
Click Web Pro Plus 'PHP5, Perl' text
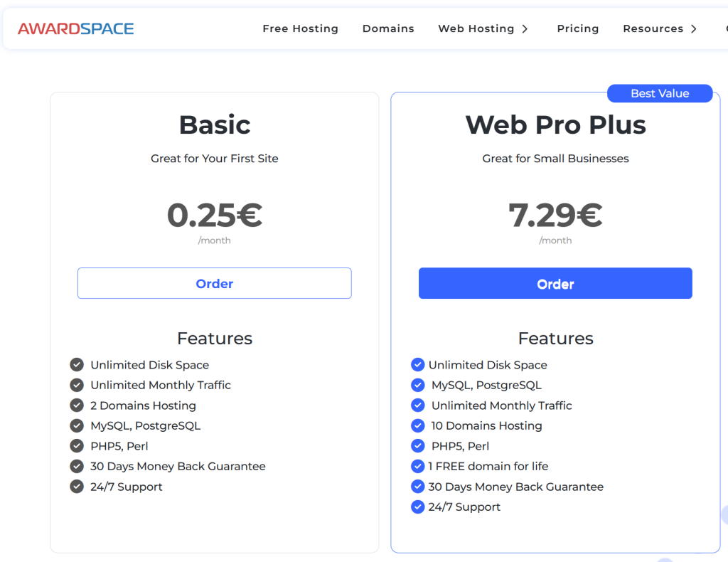(x=461, y=446)
